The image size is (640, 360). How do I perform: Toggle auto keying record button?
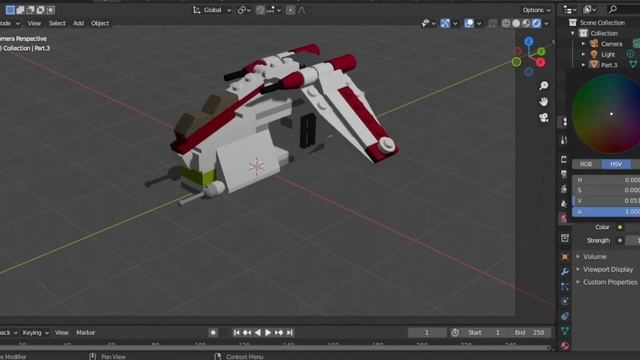tap(213, 333)
